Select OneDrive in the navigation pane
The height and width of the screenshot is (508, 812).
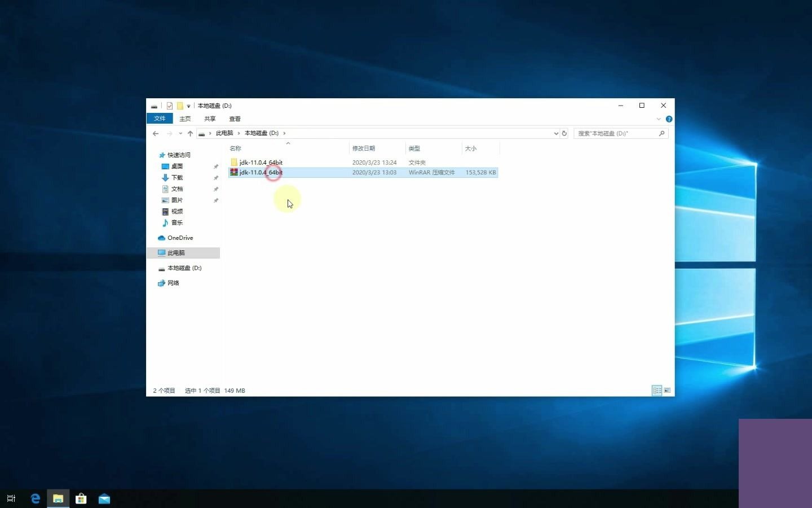[180, 238]
